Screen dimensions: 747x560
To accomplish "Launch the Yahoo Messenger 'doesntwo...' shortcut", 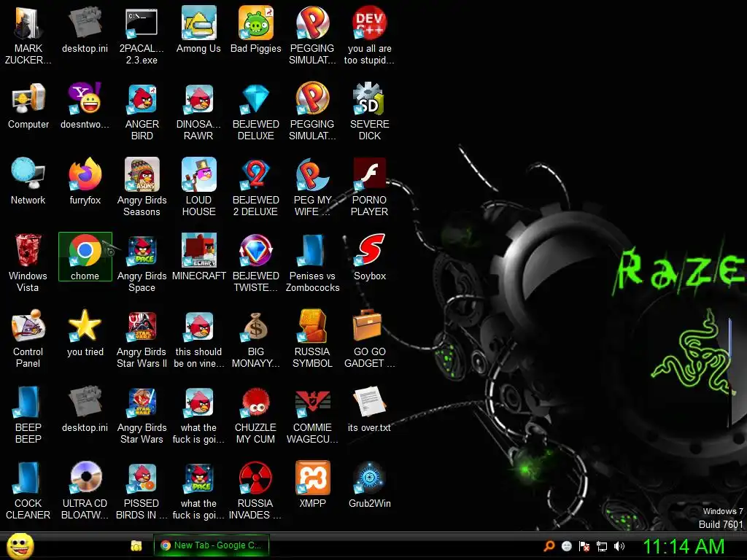I will pyautogui.click(x=85, y=106).
